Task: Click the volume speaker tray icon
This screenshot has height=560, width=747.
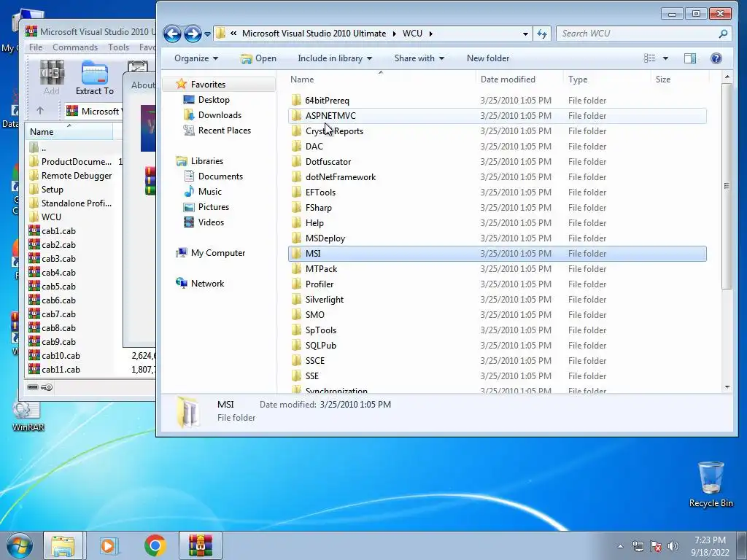Action: pos(673,546)
